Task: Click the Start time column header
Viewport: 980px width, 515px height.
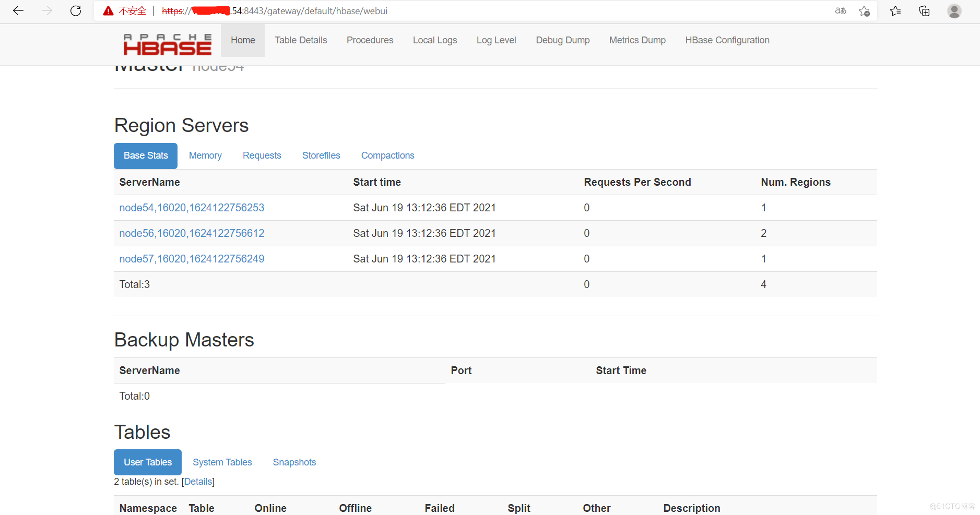Action: pos(377,182)
